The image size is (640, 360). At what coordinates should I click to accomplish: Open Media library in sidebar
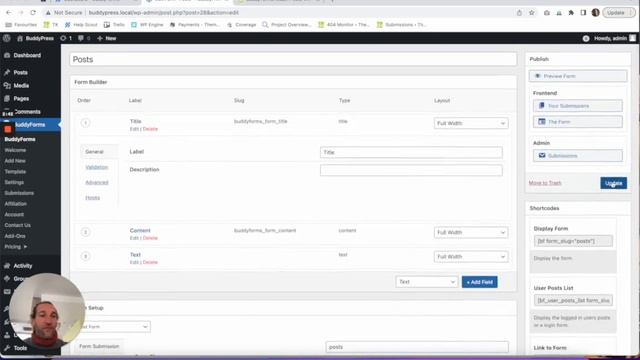[x=21, y=85]
